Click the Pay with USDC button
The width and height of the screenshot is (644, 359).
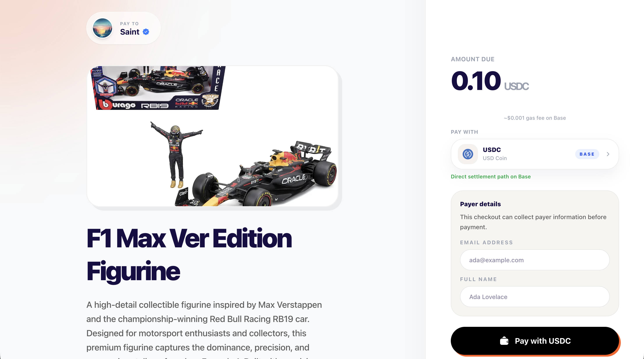point(534,341)
